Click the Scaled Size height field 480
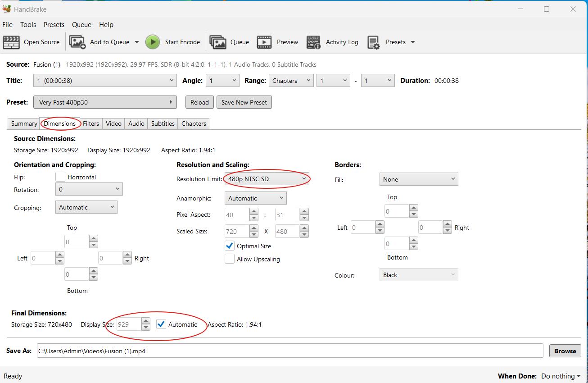Image resolution: width=588 pixels, height=383 pixels. pyautogui.click(x=287, y=231)
